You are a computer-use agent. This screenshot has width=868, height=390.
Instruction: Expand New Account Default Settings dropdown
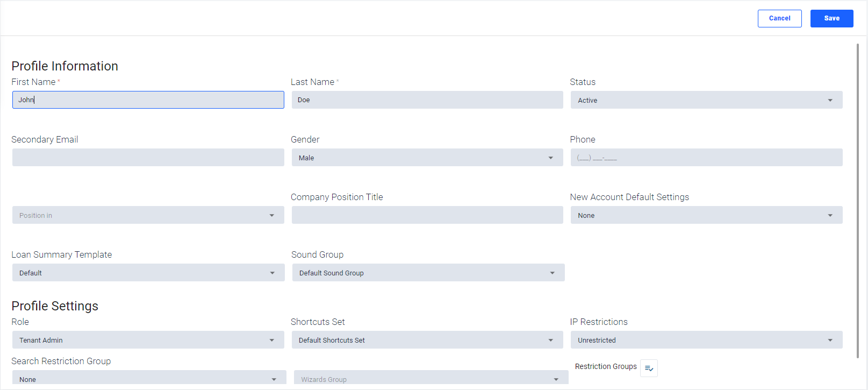(x=706, y=215)
